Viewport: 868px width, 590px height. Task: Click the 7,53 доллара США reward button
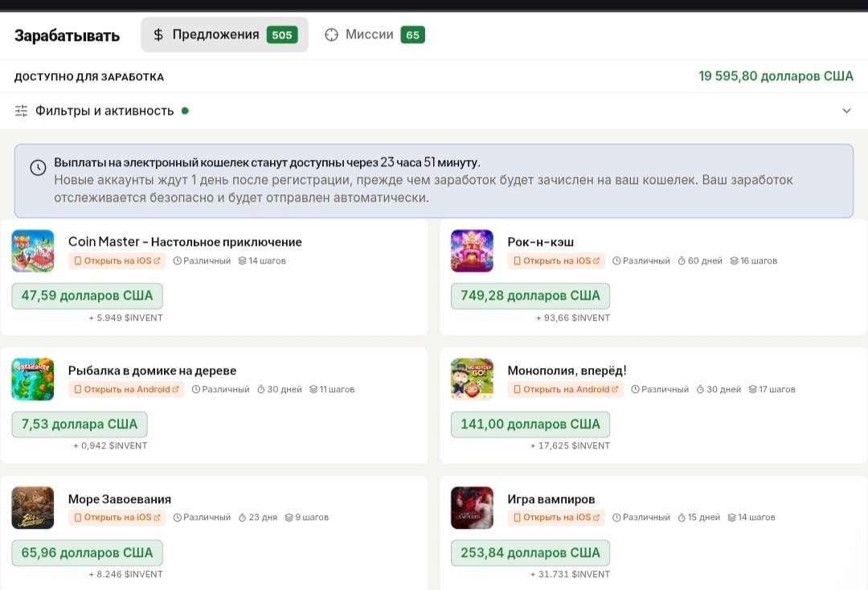click(79, 424)
